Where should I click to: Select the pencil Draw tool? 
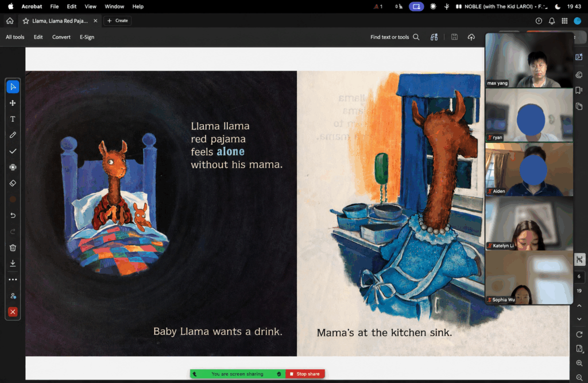click(x=13, y=135)
